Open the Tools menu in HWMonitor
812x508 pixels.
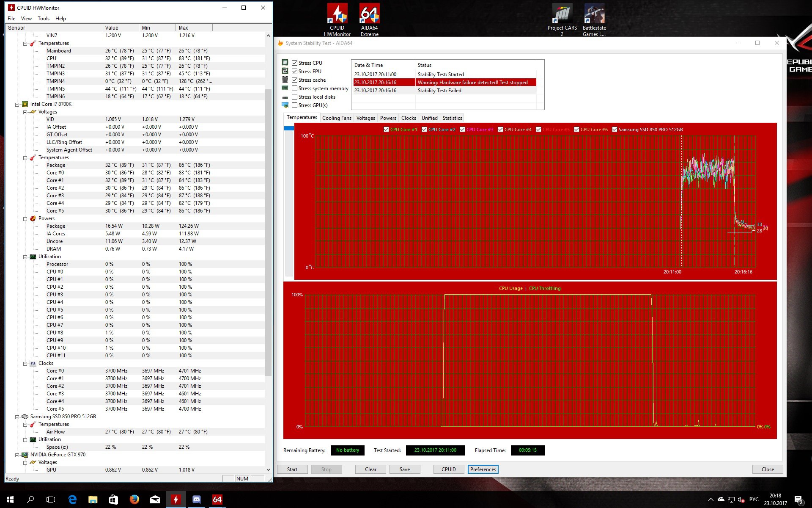pyautogui.click(x=43, y=19)
